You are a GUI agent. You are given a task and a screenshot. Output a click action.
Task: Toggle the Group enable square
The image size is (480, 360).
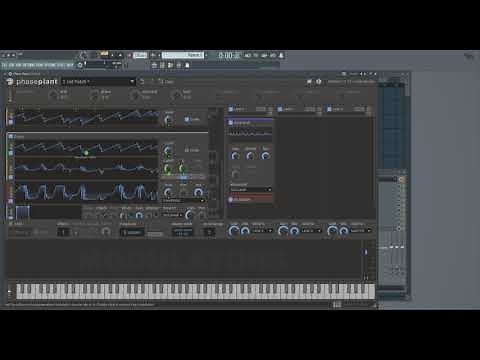coord(11,136)
